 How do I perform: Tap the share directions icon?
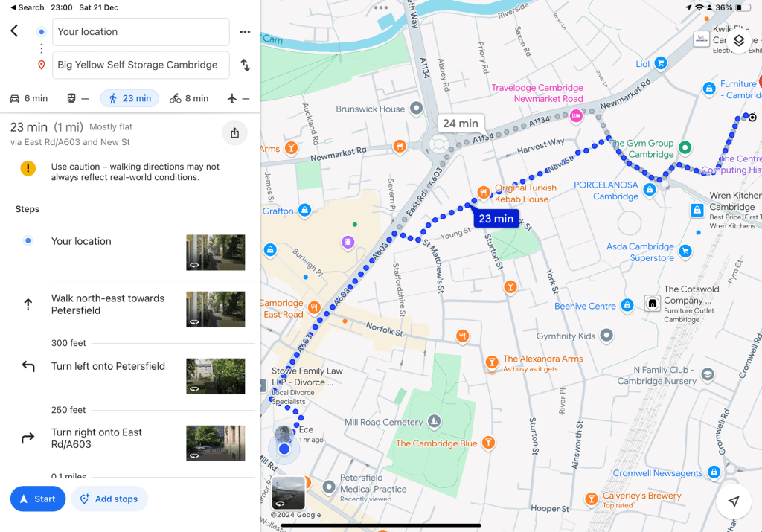(x=234, y=133)
